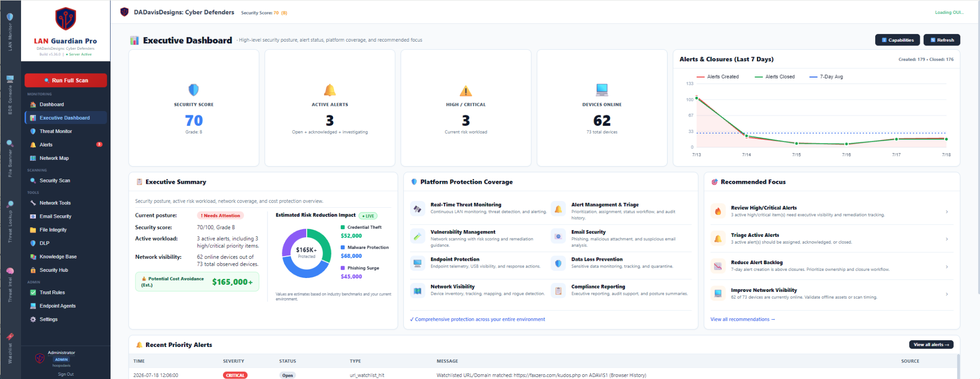Open View all recommendations link
This screenshot has height=379, width=980.
pyautogui.click(x=743, y=319)
